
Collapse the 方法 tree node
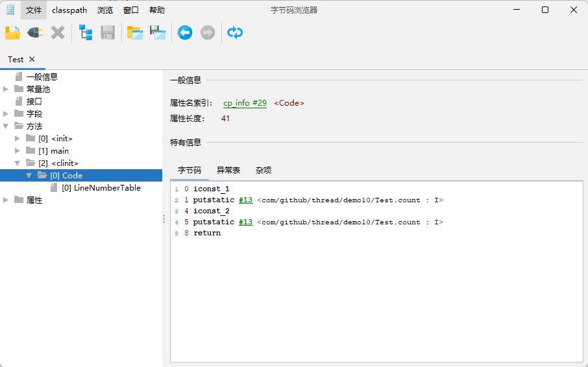pos(6,126)
